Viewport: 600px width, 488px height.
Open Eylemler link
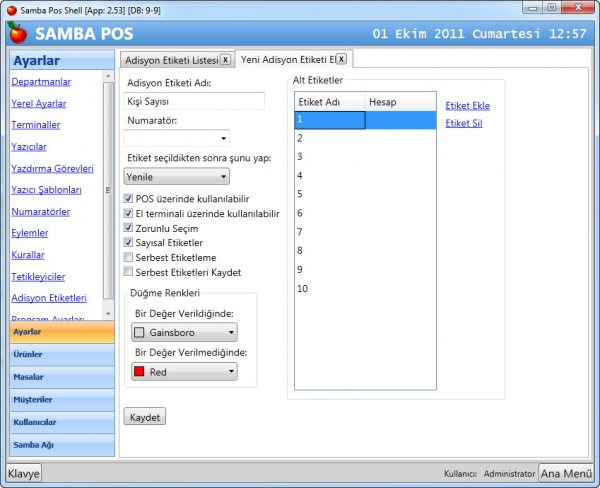tap(30, 233)
